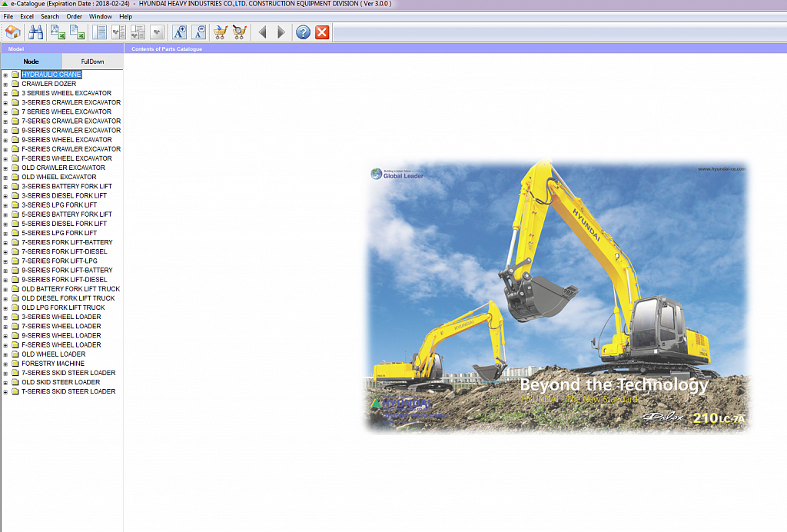787x532 pixels.
Task: Open search with the binoculars icon
Action: coord(35,32)
